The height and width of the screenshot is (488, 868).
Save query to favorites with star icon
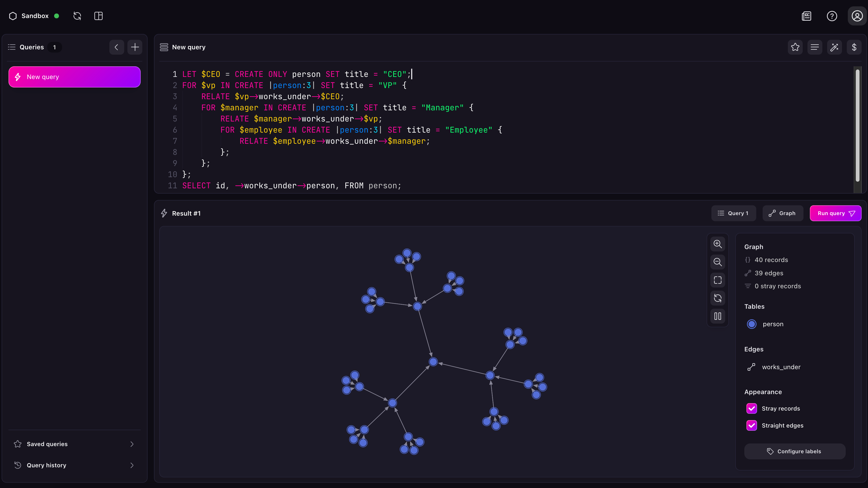(795, 47)
